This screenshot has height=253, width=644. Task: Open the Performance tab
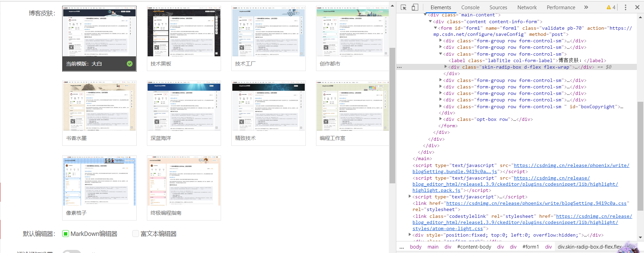click(x=561, y=7)
